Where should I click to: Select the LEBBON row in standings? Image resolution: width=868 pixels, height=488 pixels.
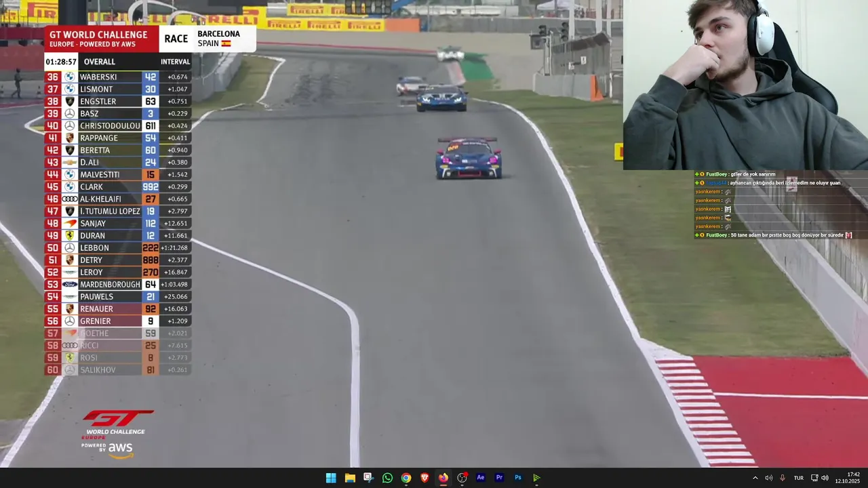click(118, 247)
